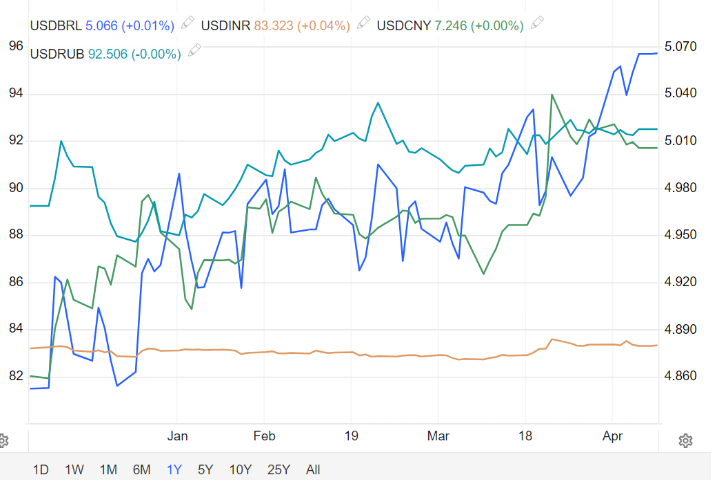Select the 1D time range

click(x=41, y=469)
